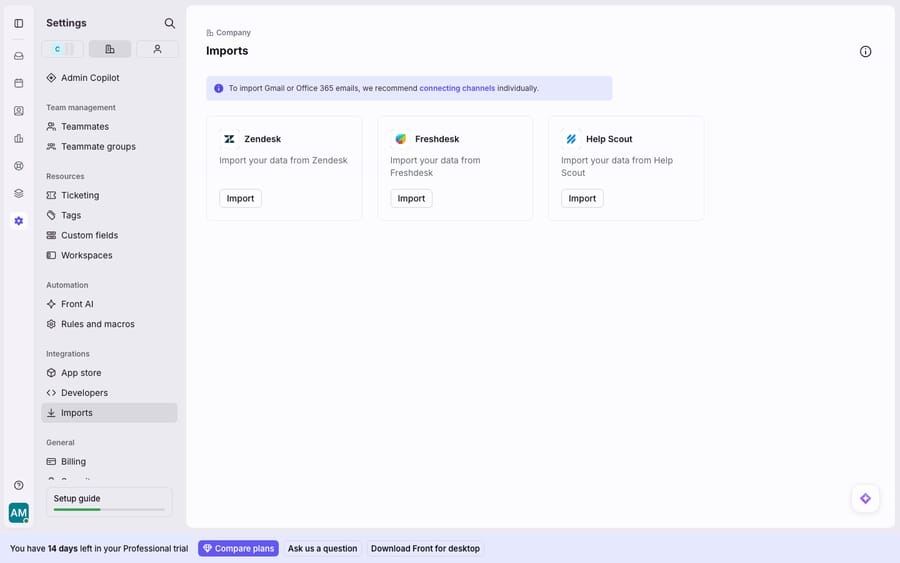Click the AM user avatar
This screenshot has height=563, width=900.
click(x=19, y=512)
